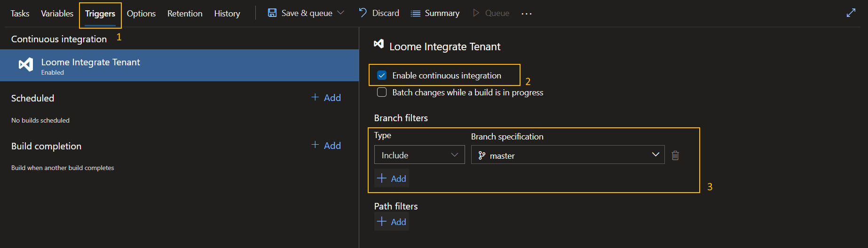
Task: Check Batch changes while a build is in progress
Action: pos(382,92)
